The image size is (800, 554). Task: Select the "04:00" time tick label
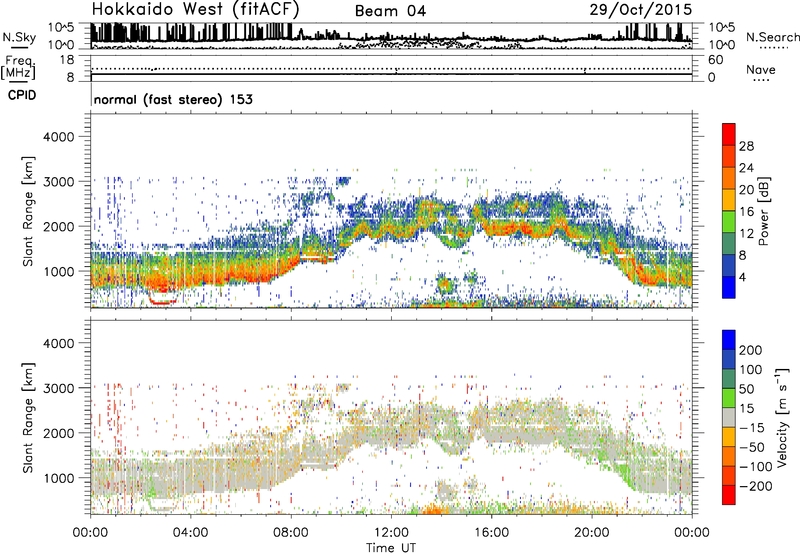(x=190, y=533)
